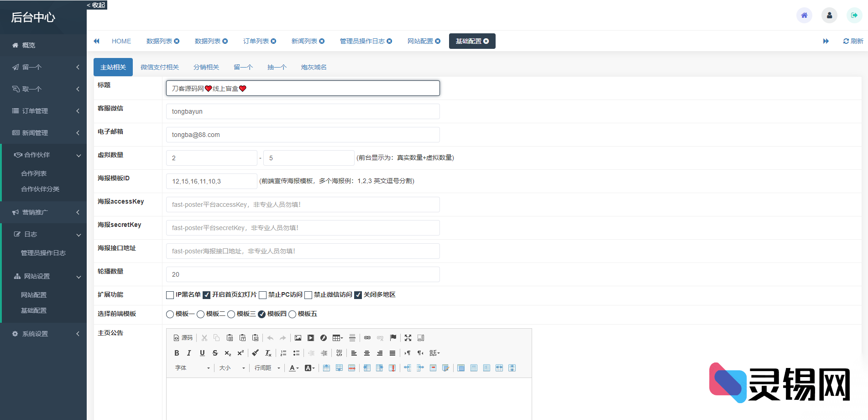Open 管理员操作日志 from the sidebar
The width and height of the screenshot is (868, 420).
43,252
